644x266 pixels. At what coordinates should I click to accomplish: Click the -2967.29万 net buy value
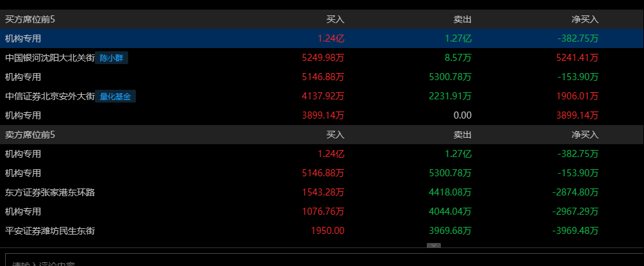click(575, 212)
